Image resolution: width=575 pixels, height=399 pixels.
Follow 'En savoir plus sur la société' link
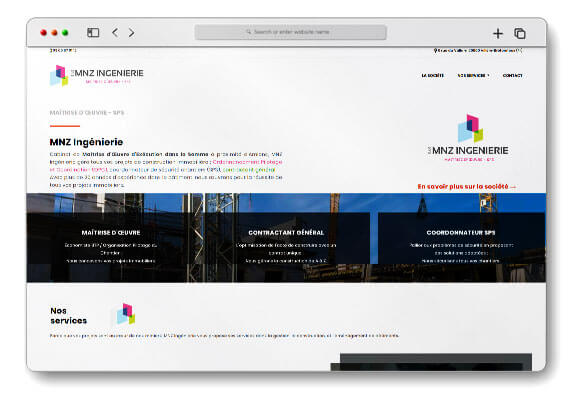[x=466, y=187]
